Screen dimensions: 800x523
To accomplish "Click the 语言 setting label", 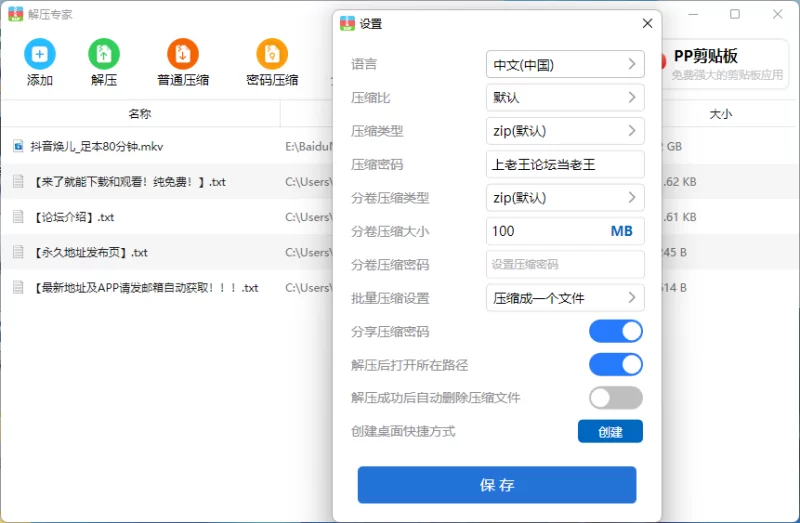I will tap(364, 64).
